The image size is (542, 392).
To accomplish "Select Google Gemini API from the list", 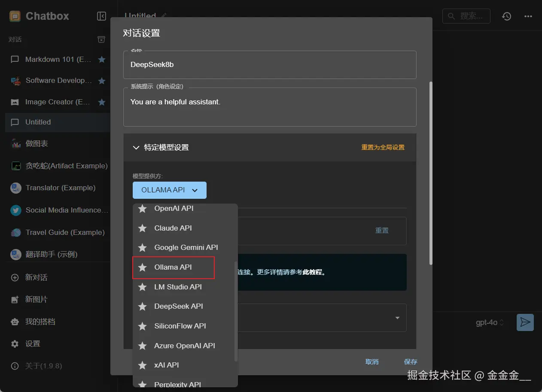I will [x=185, y=248].
